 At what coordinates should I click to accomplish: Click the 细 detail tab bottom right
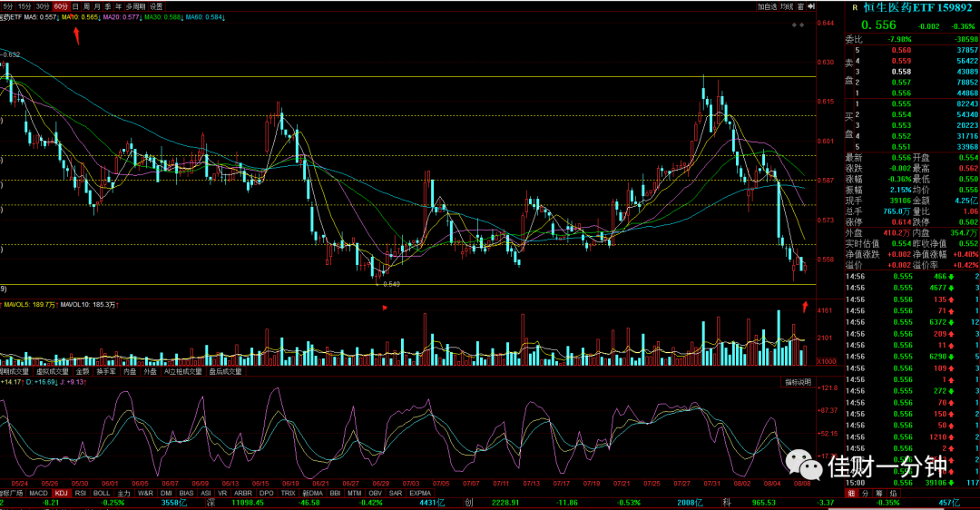click(x=851, y=493)
